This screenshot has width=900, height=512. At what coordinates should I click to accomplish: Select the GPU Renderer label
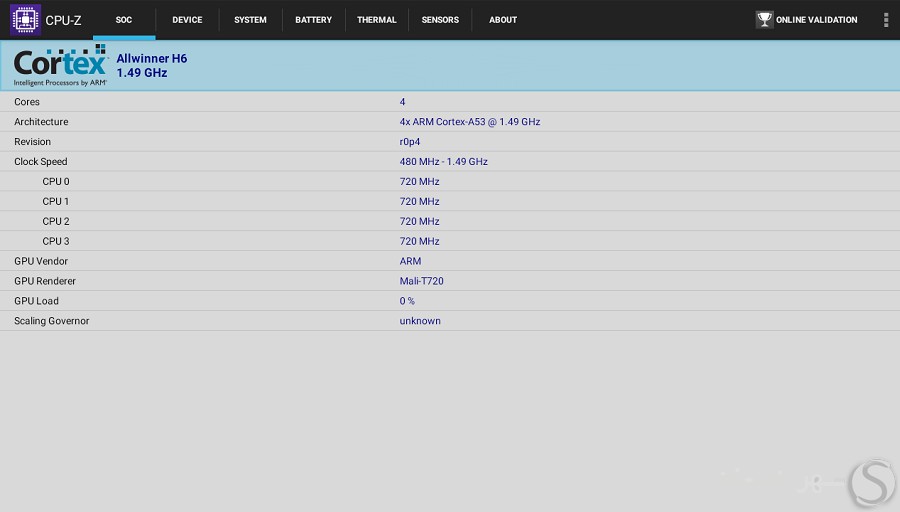45,281
